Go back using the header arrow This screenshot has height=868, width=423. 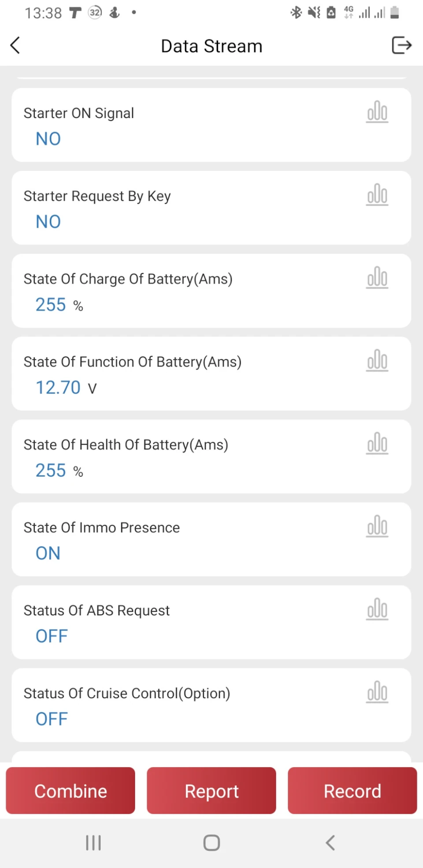[x=15, y=45]
